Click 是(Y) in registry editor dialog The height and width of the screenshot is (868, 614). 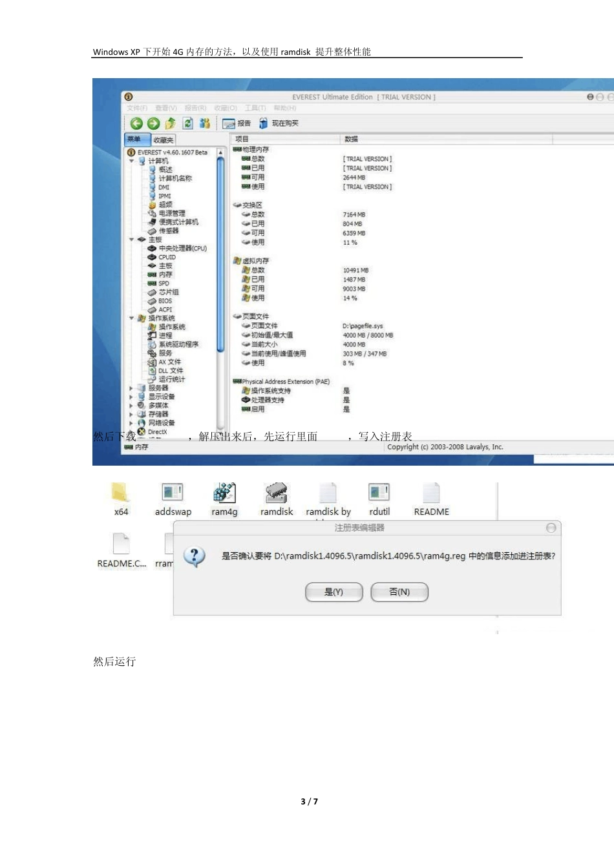coord(333,592)
